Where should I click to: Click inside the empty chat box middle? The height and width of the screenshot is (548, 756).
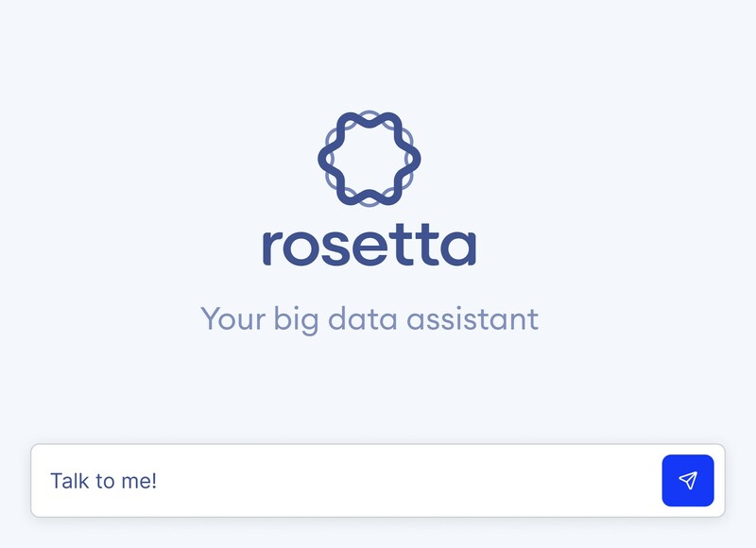click(x=378, y=481)
